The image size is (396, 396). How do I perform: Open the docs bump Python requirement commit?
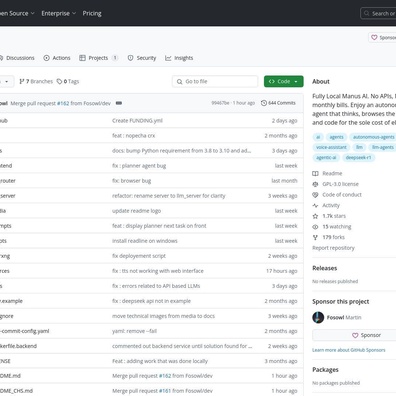click(182, 151)
